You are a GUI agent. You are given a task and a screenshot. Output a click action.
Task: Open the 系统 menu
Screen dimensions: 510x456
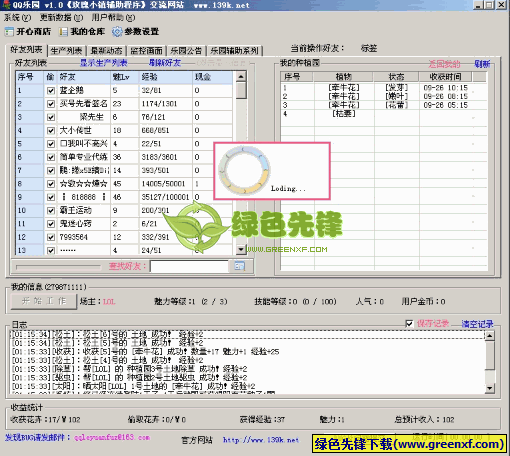pyautogui.click(x=17, y=17)
